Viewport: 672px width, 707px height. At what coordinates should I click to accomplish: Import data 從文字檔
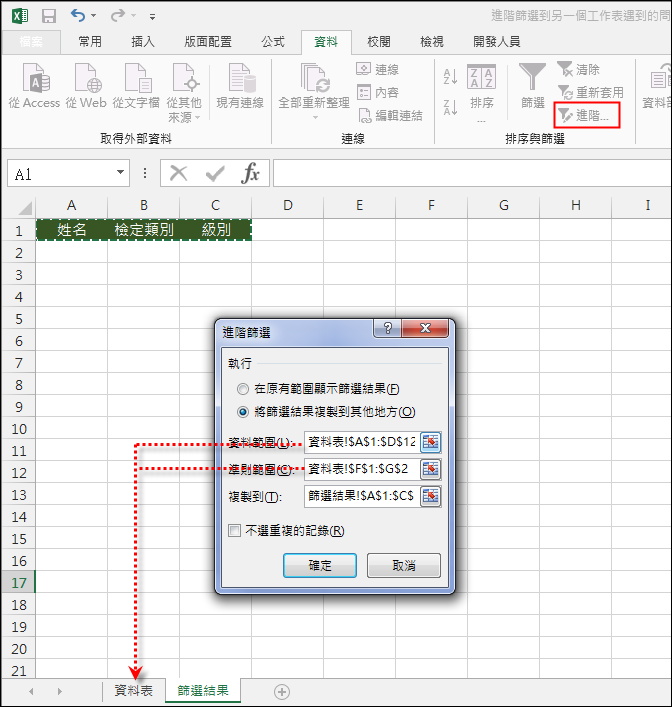(x=136, y=86)
